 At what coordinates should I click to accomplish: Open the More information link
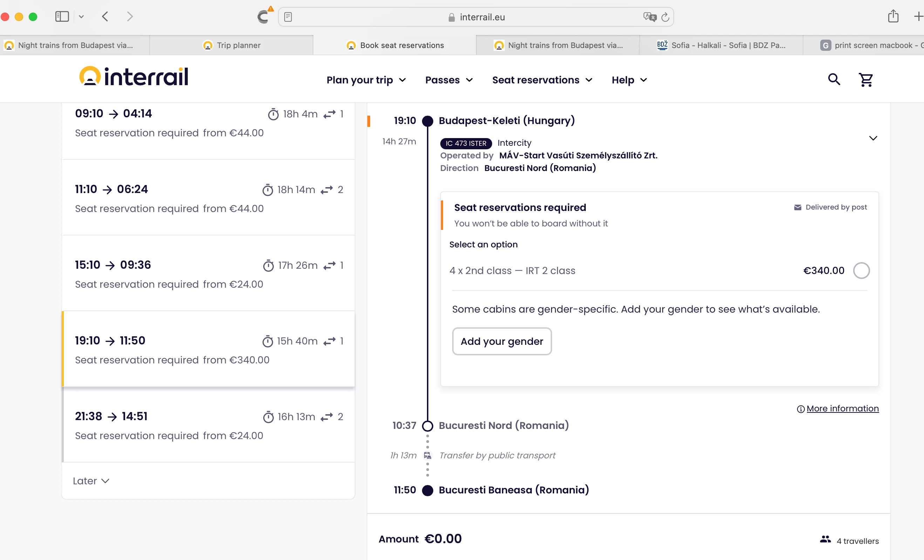click(842, 409)
